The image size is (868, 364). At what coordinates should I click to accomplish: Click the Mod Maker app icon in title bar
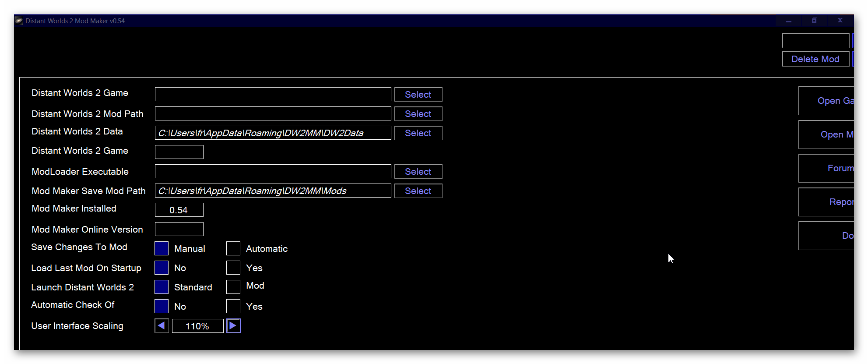[x=19, y=21]
